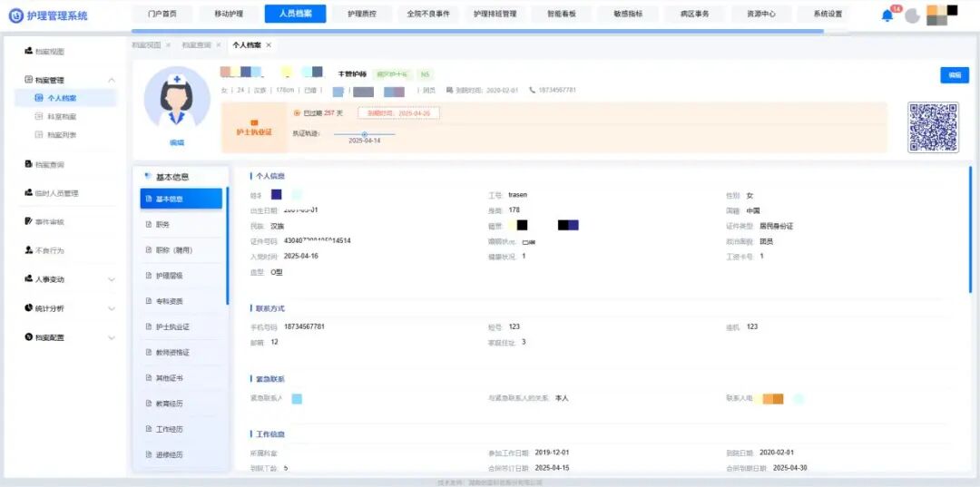The width and height of the screenshot is (980, 487).
Task: Click the 执证轨迹 timeline marker
Action: 365,134
